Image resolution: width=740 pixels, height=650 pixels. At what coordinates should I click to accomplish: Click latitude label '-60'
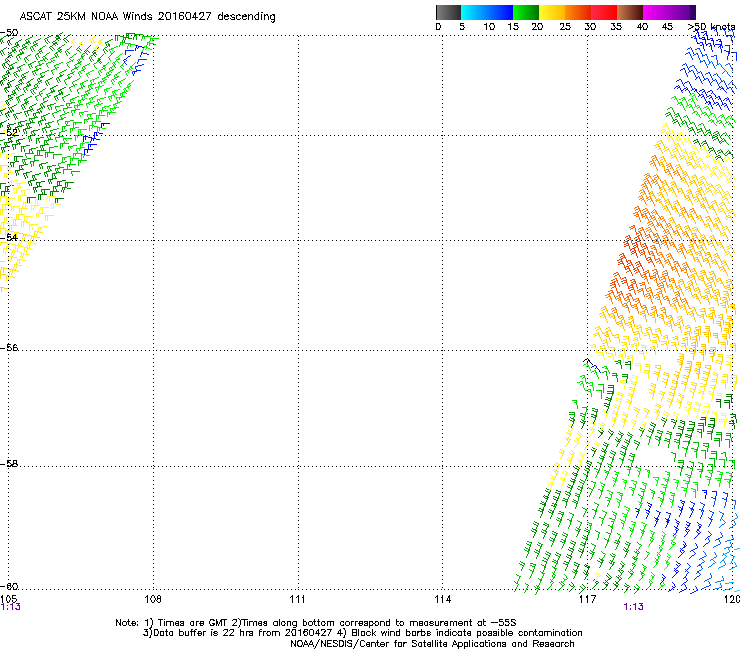(9, 586)
